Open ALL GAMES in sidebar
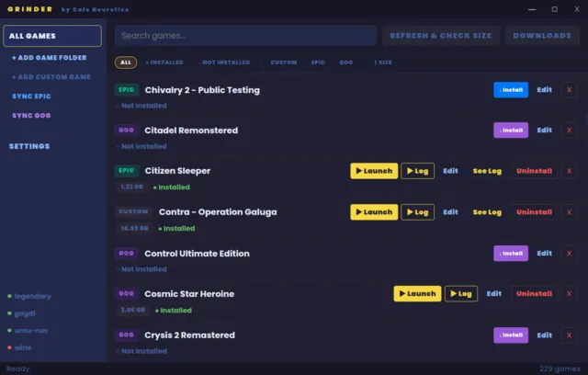 52,36
